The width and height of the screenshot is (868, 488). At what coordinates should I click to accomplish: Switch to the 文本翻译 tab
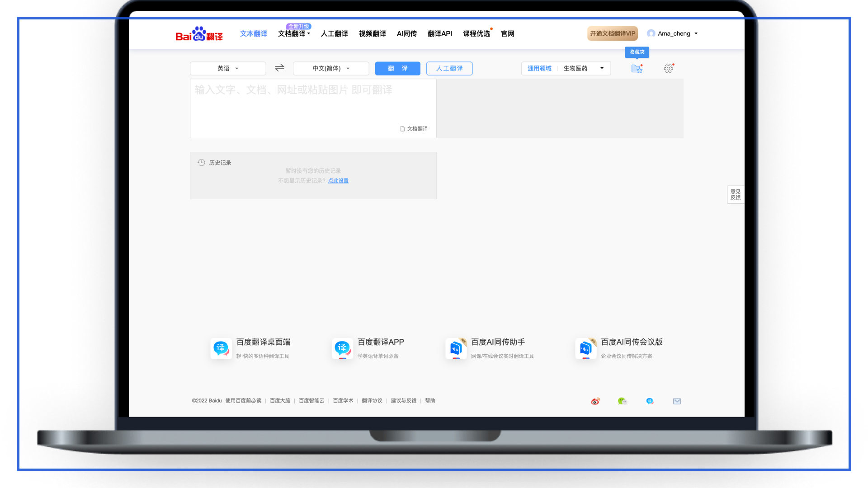[253, 33]
